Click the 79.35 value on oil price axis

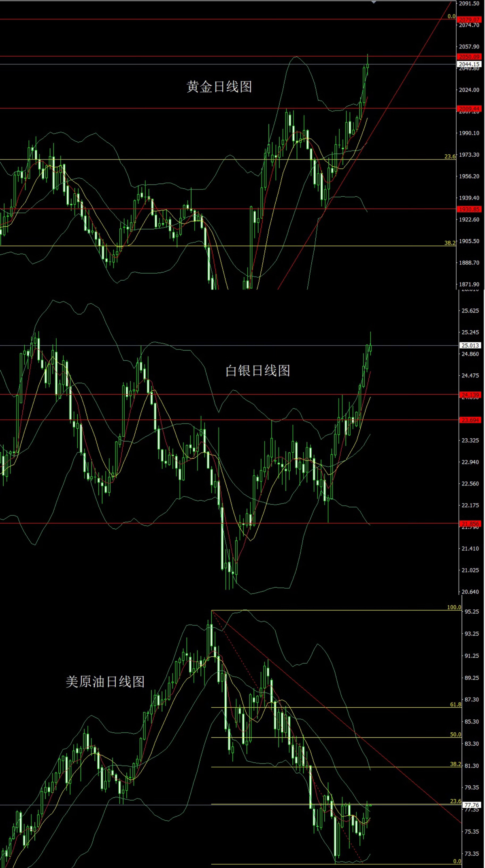472,787
